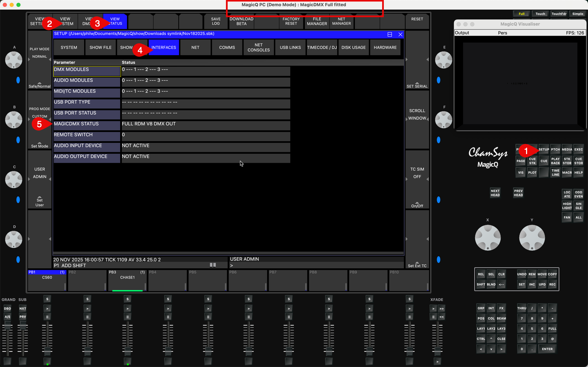The width and height of the screenshot is (588, 367).
Task: Click the EXEC window key
Action: (578, 149)
